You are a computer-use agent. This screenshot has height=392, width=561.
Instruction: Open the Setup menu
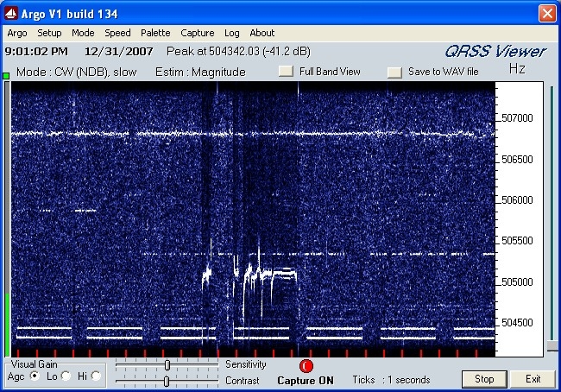tap(49, 33)
